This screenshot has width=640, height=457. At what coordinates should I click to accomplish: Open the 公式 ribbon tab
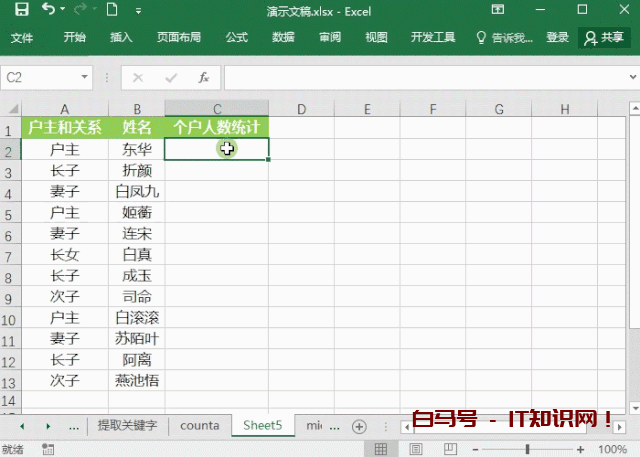tap(236, 37)
